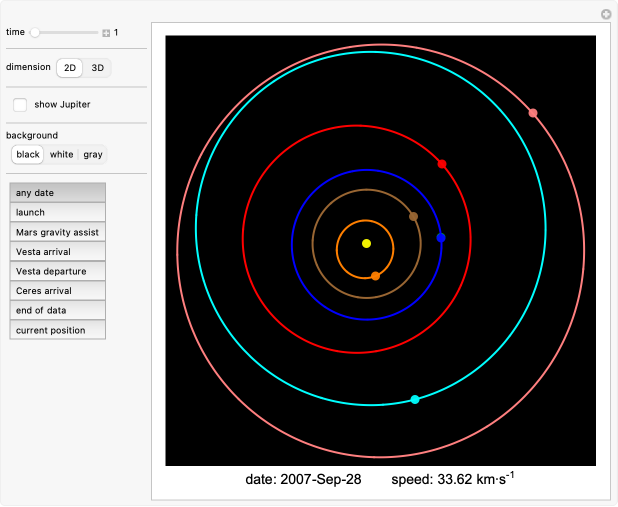Click the blue Earth dot on its orbit
The height and width of the screenshot is (507, 618).
pos(441,238)
